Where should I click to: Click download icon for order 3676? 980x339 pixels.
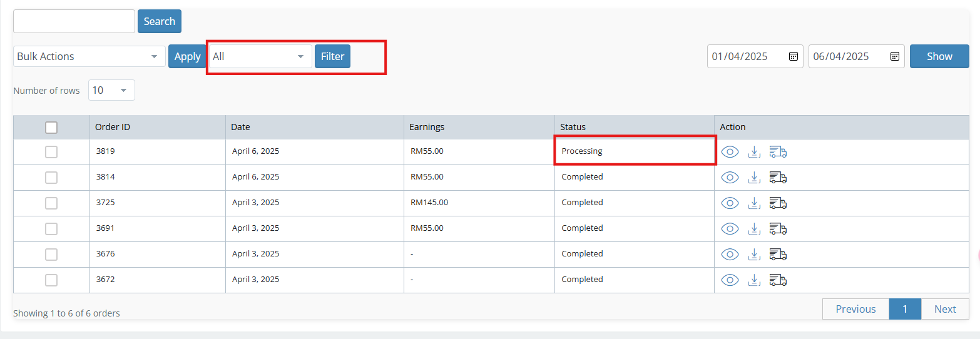754,254
